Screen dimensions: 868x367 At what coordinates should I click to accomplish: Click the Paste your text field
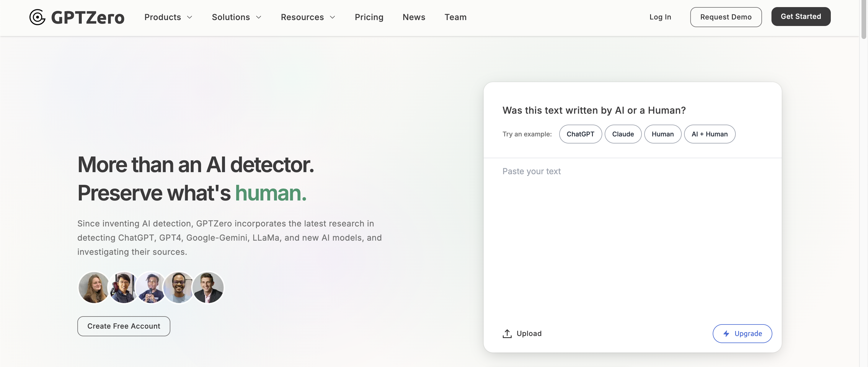point(632,236)
